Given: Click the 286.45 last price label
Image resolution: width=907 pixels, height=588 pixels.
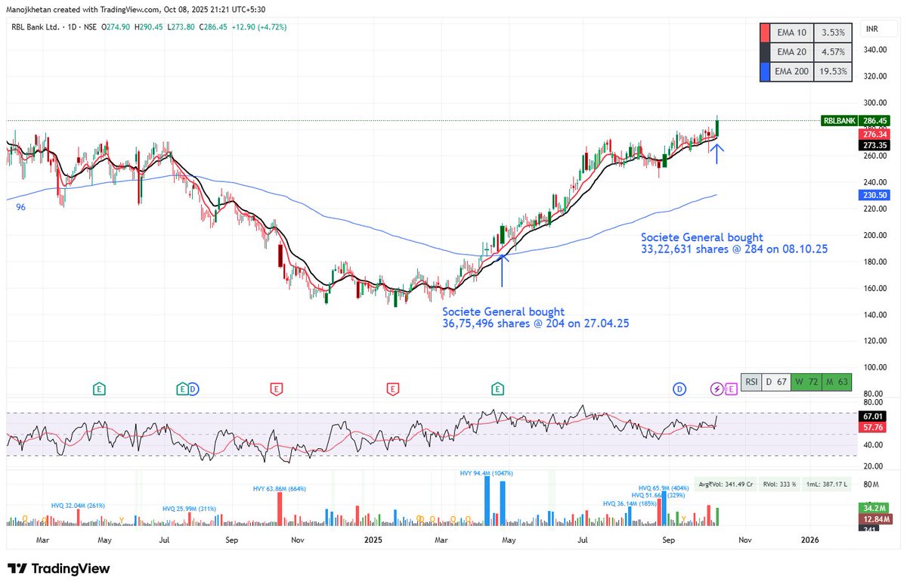Looking at the screenshot, I should coord(875,121).
